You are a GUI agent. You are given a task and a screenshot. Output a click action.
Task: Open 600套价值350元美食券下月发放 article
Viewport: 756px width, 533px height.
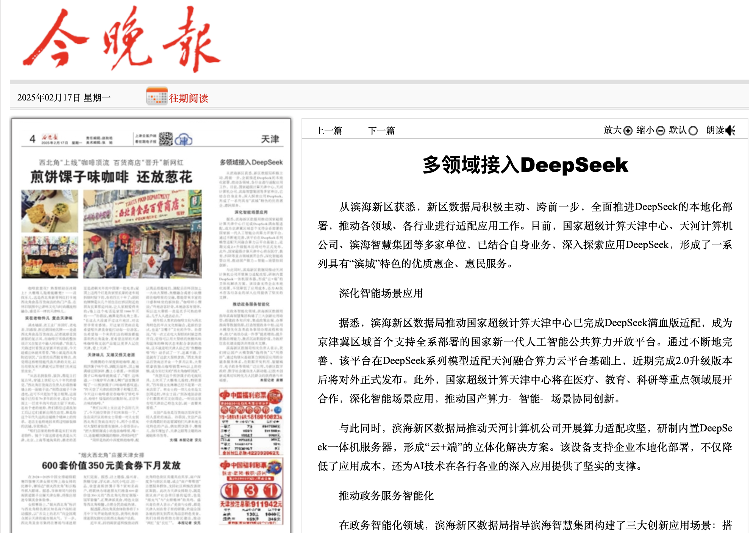(x=111, y=466)
